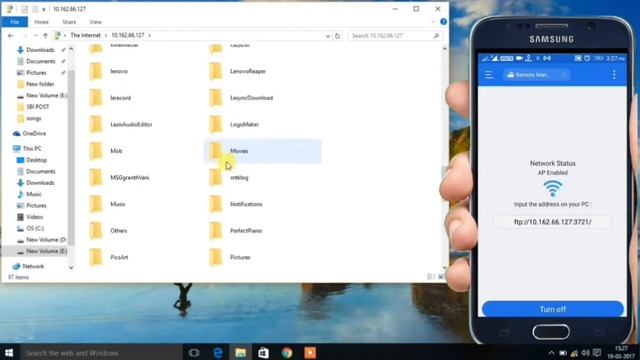640x360 pixels.
Task: Select pinned Documents in Quick access
Action: pyautogui.click(x=40, y=61)
